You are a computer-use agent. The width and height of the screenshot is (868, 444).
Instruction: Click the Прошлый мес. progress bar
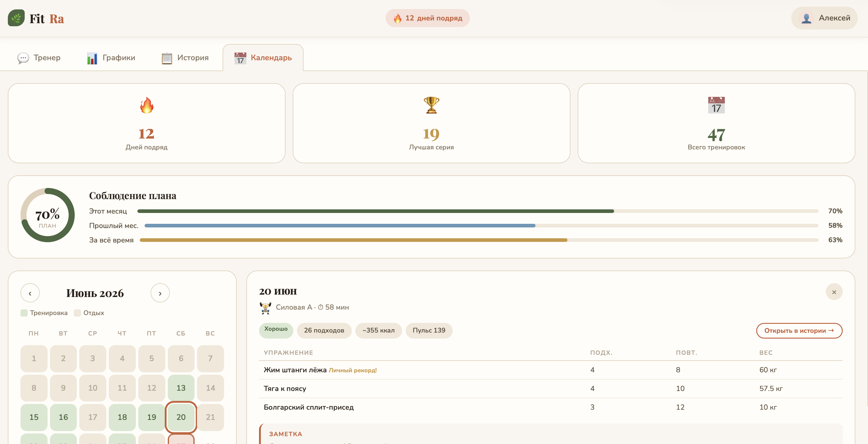[482, 226]
